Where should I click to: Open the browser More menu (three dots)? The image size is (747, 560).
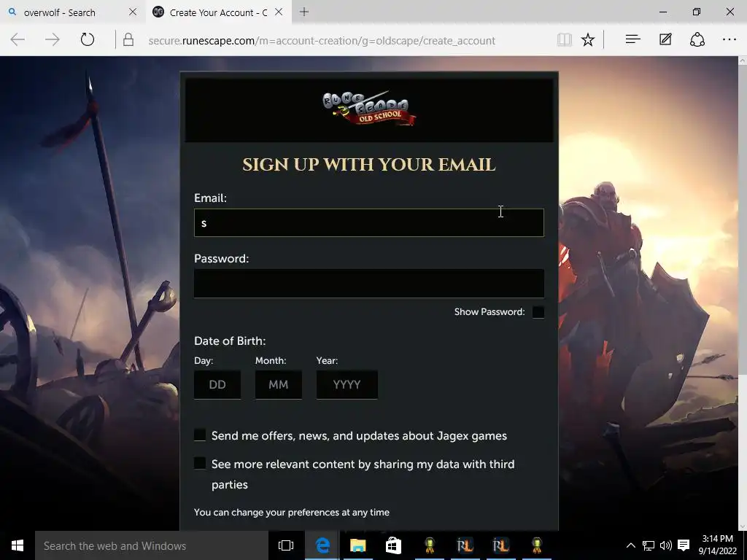[729, 39]
